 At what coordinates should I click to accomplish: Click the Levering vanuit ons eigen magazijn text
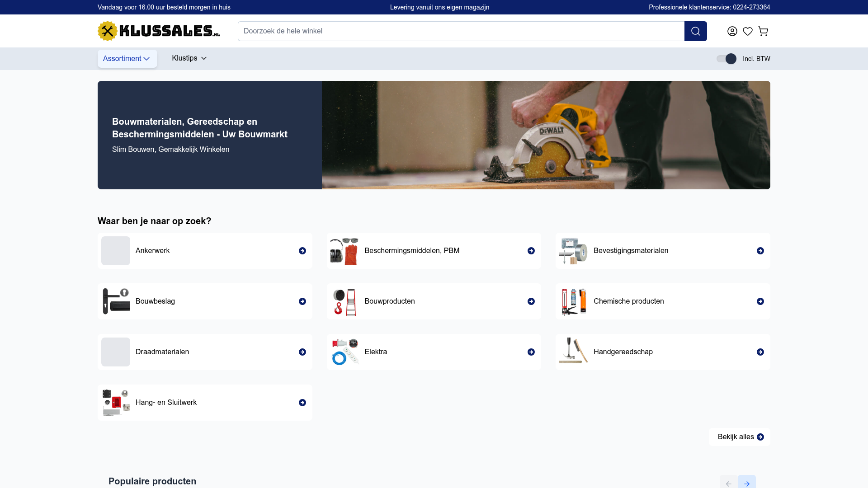click(439, 7)
